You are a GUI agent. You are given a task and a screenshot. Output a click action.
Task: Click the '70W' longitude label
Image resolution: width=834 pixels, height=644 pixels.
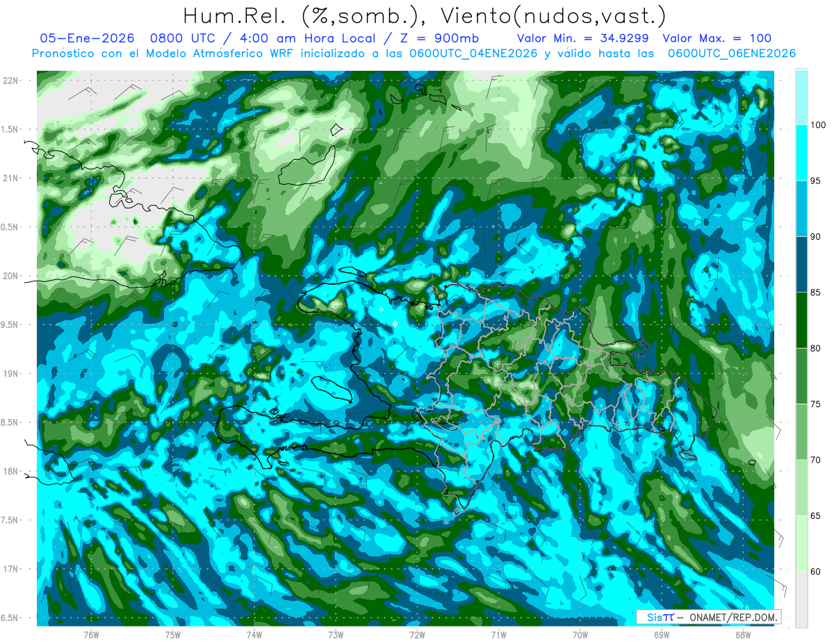click(580, 634)
